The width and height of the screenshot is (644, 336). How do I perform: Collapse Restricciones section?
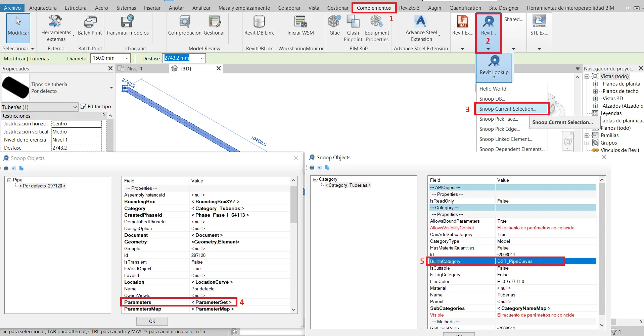[103, 115]
